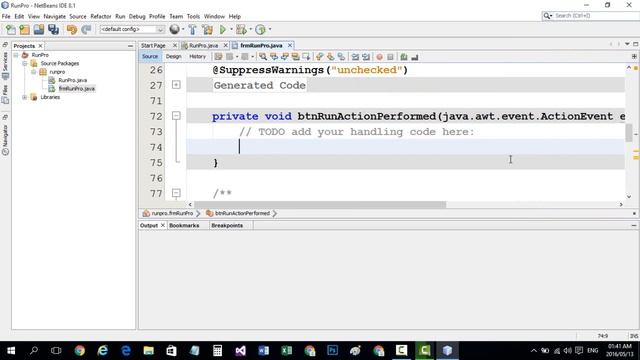Clean and Build Project with hammer-broom icon
This screenshot has width=640, height=360.
pyautogui.click(x=207, y=29)
